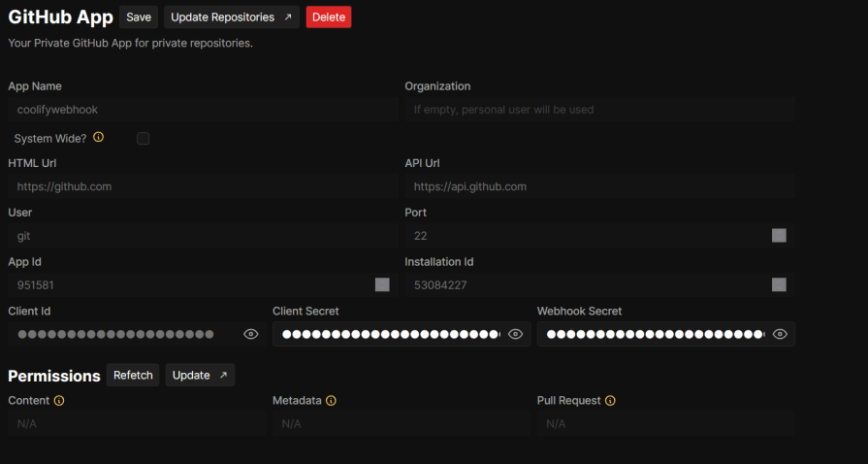Focus the Webhook Secret masked field

[666, 334]
